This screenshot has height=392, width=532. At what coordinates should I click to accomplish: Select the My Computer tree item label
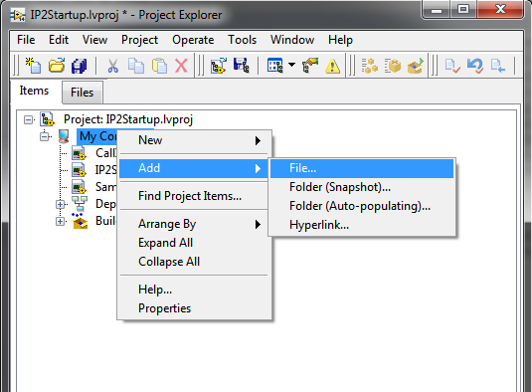click(97, 136)
